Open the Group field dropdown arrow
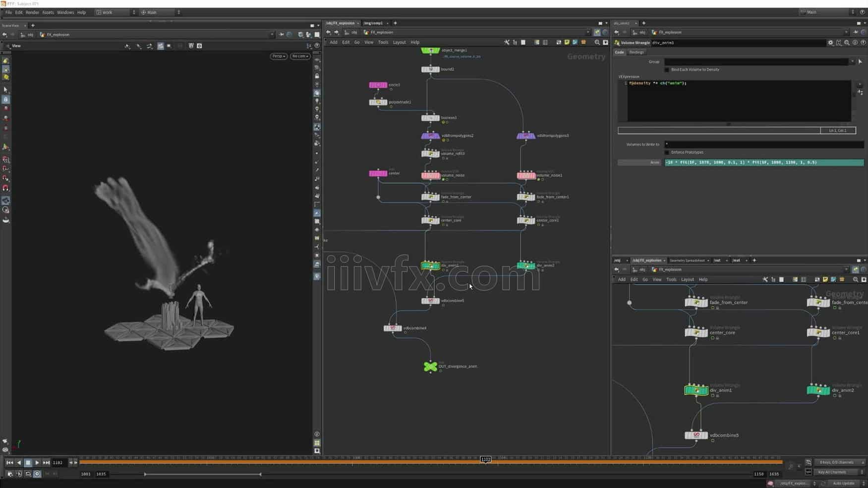This screenshot has width=868, height=488. [x=852, y=61]
